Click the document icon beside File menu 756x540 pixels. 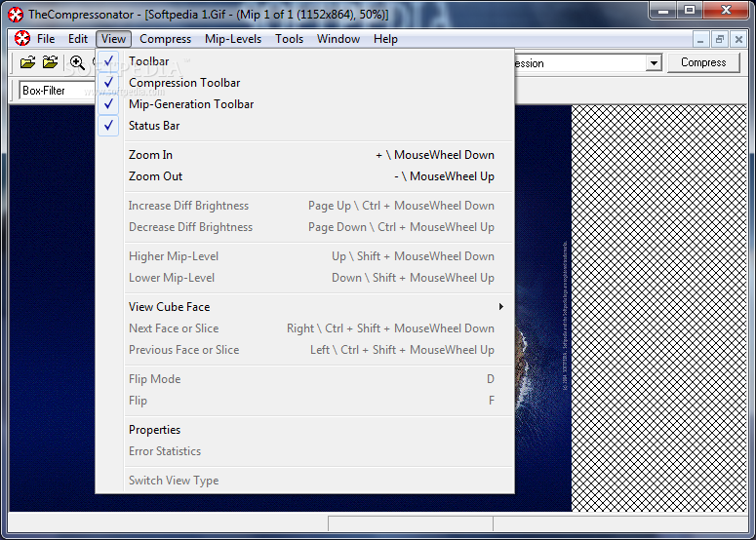click(21, 39)
